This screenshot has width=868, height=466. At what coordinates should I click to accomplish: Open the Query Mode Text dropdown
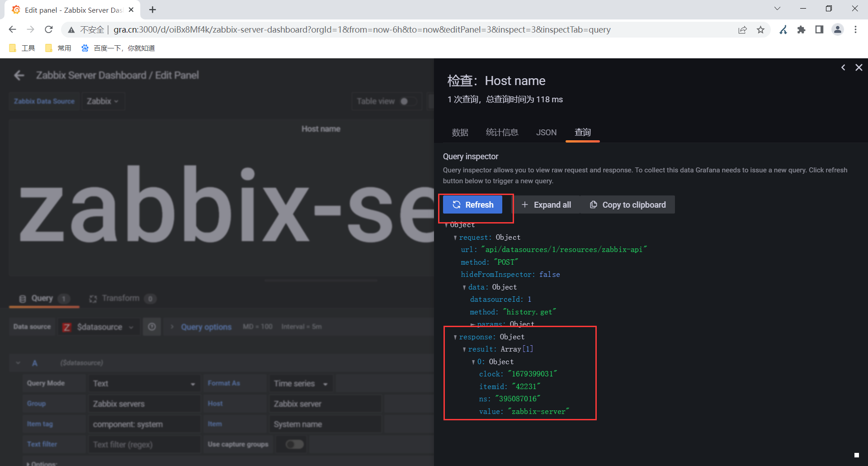[x=144, y=384]
